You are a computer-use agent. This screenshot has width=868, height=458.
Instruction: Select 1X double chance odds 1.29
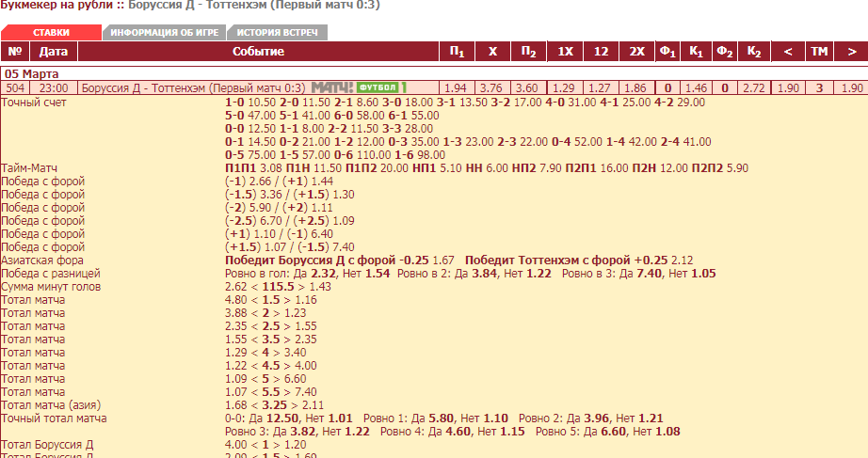point(564,88)
